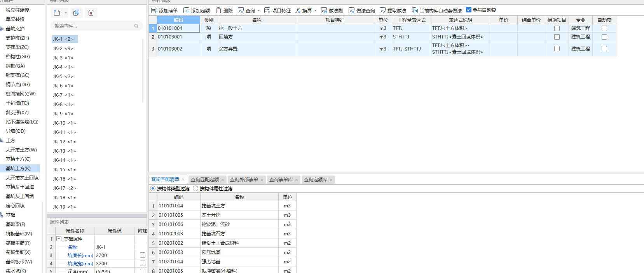Click the 坑底长(mm) attribute name link
This screenshot has height=273, width=644.
[x=80, y=256]
